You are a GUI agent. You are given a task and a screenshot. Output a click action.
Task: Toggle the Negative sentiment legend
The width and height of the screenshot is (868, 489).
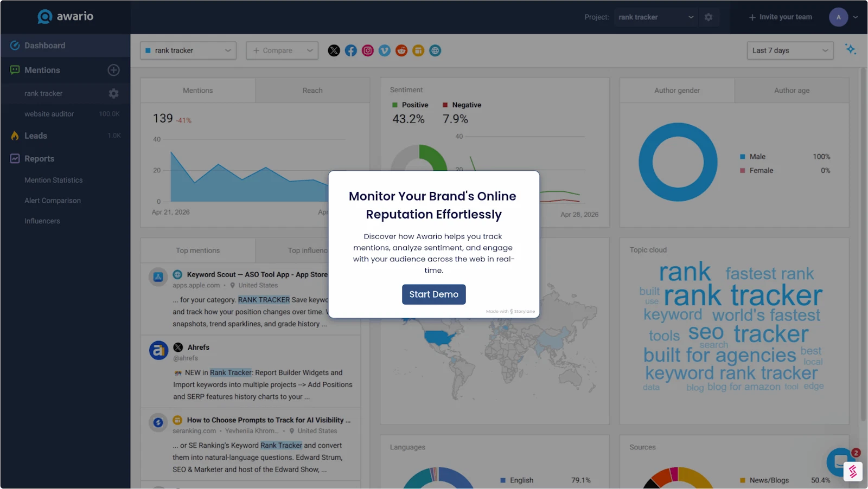[462, 105]
